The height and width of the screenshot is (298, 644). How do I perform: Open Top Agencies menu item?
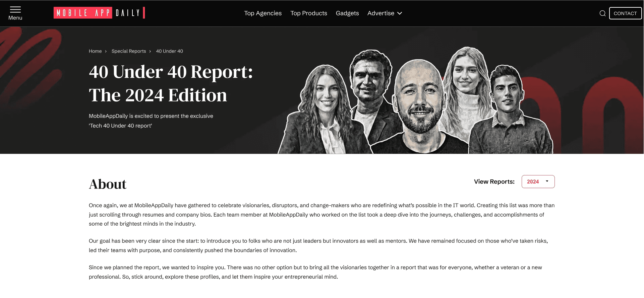[x=263, y=13]
